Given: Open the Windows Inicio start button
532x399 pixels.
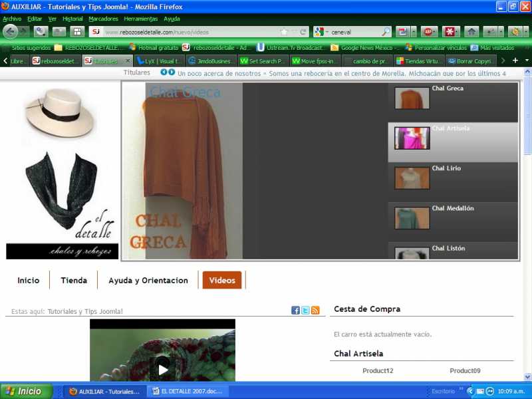Looking at the screenshot, I should (27, 391).
